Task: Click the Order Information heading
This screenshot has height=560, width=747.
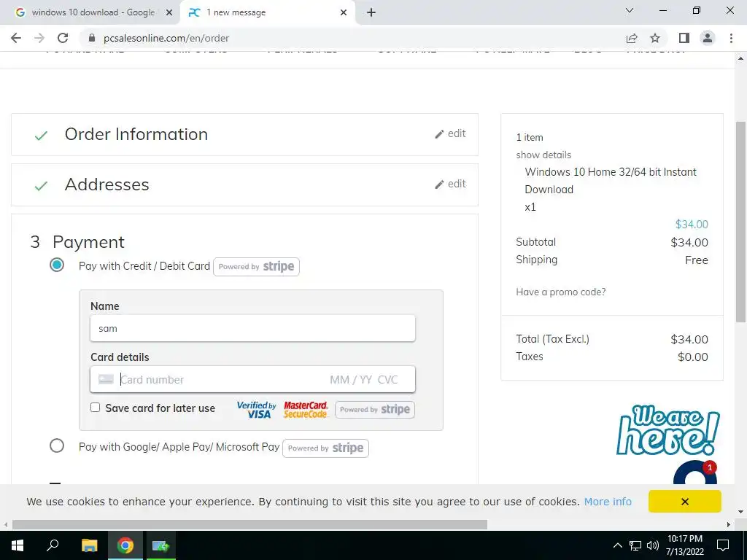Action: pyautogui.click(x=136, y=134)
